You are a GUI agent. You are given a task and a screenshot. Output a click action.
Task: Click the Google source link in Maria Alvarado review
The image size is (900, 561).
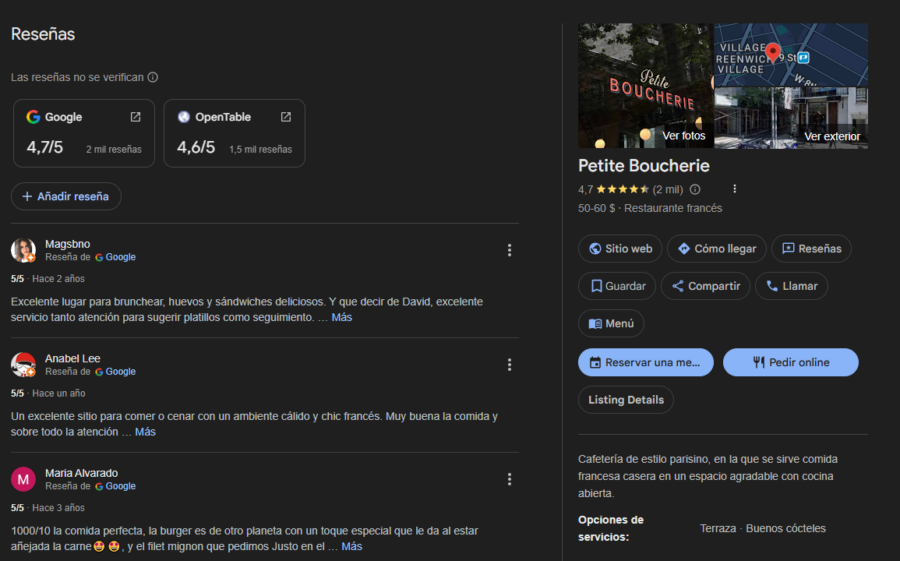click(115, 486)
